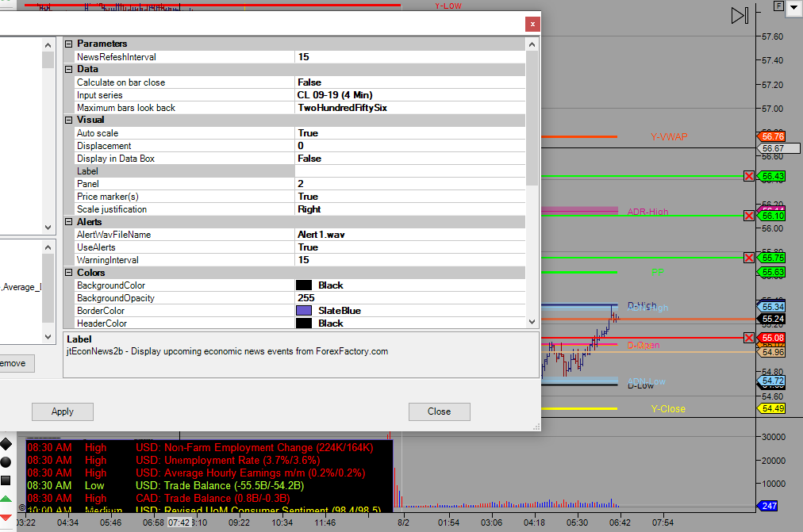
Task: Click the ADR-High chart label
Action: 647,212
